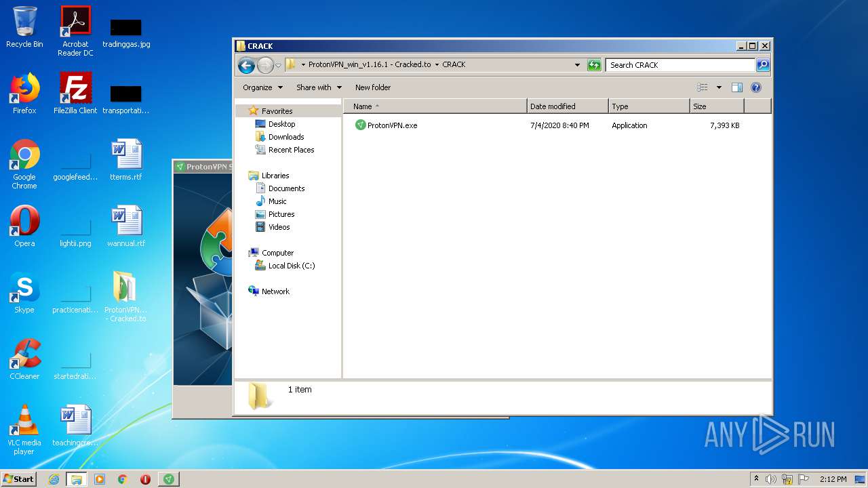Select the tterms.rtf document icon
The height and width of the screenshot is (488, 868).
pyautogui.click(x=126, y=160)
